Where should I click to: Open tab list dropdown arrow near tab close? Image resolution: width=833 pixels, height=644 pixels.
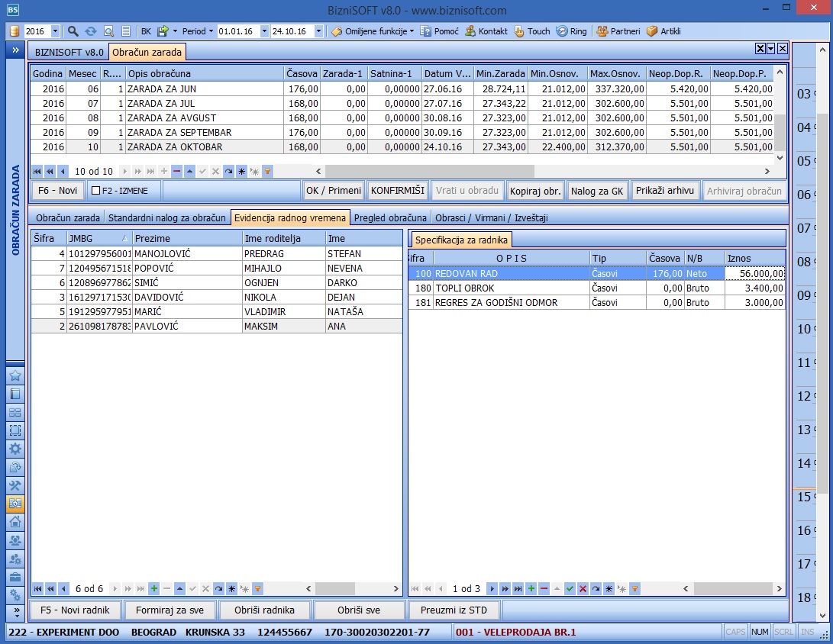771,49
